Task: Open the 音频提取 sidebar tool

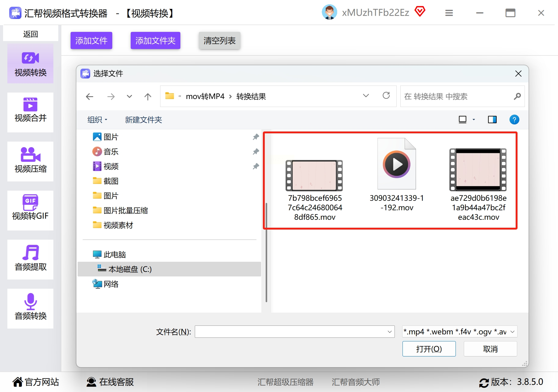Action: pos(30,260)
